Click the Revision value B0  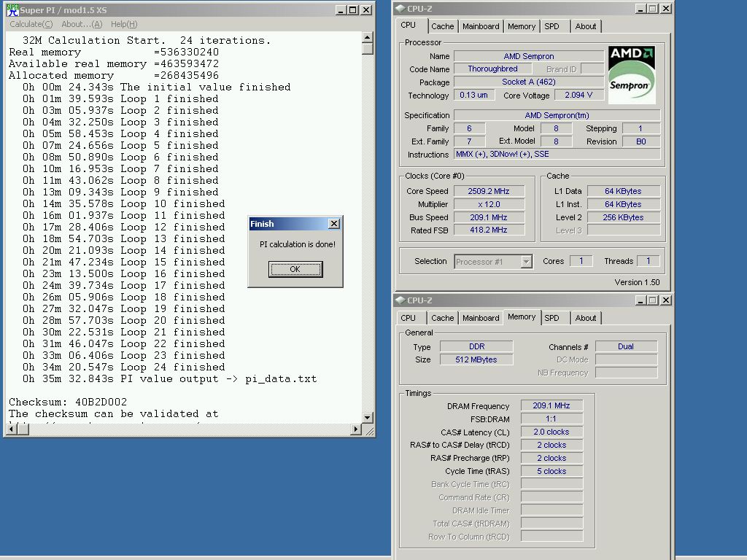[641, 141]
